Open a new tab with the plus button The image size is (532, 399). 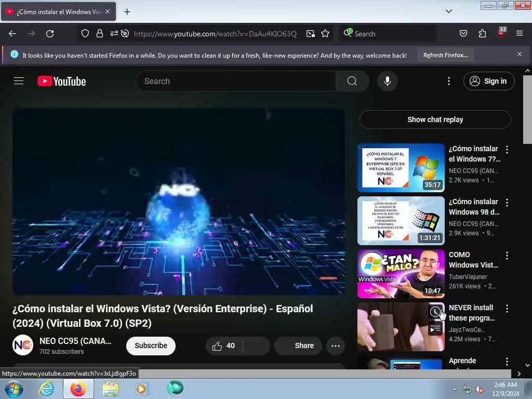pos(127,12)
